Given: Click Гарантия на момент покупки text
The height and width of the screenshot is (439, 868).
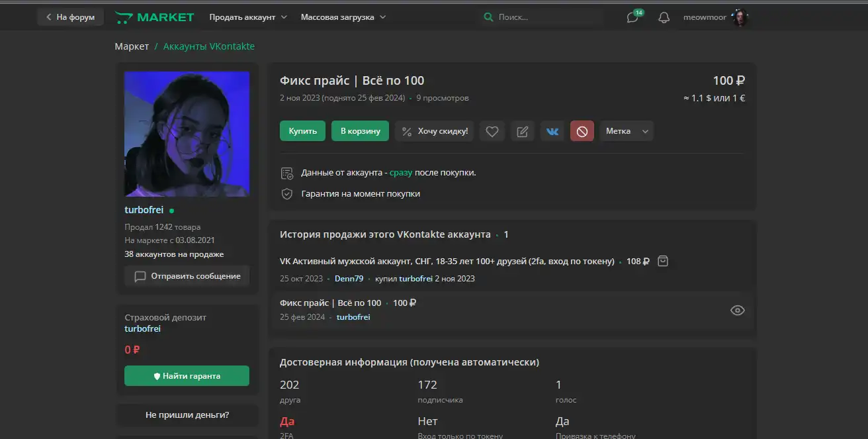Looking at the screenshot, I should [x=361, y=194].
